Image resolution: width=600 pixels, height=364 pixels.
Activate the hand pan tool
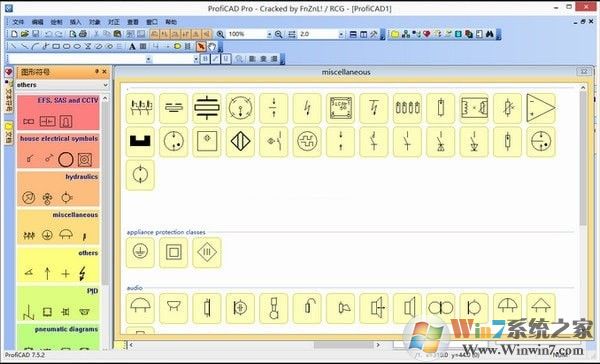(212, 47)
